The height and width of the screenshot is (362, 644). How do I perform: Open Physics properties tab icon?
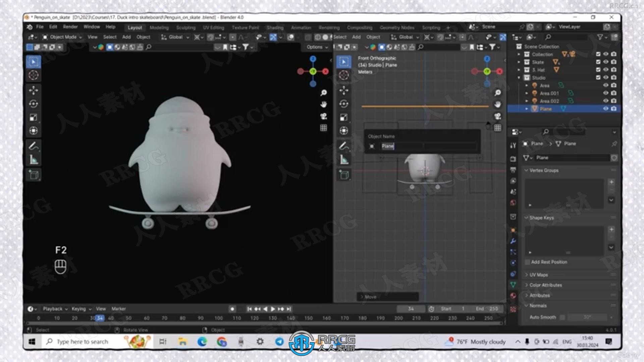(x=513, y=263)
